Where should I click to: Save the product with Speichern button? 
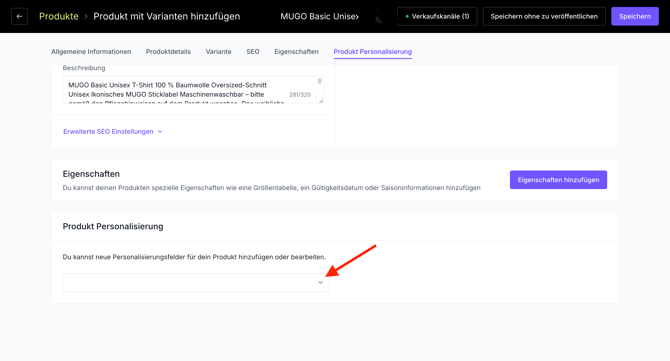(635, 16)
